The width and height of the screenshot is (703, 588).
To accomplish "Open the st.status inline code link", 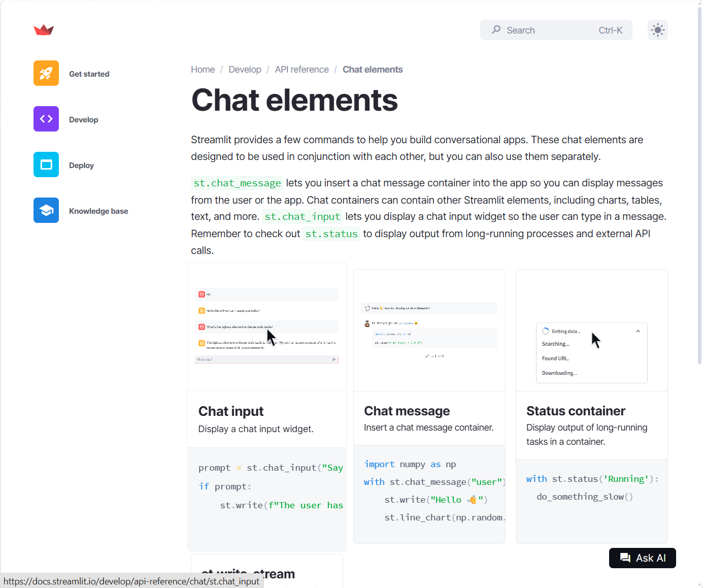I will [331, 234].
